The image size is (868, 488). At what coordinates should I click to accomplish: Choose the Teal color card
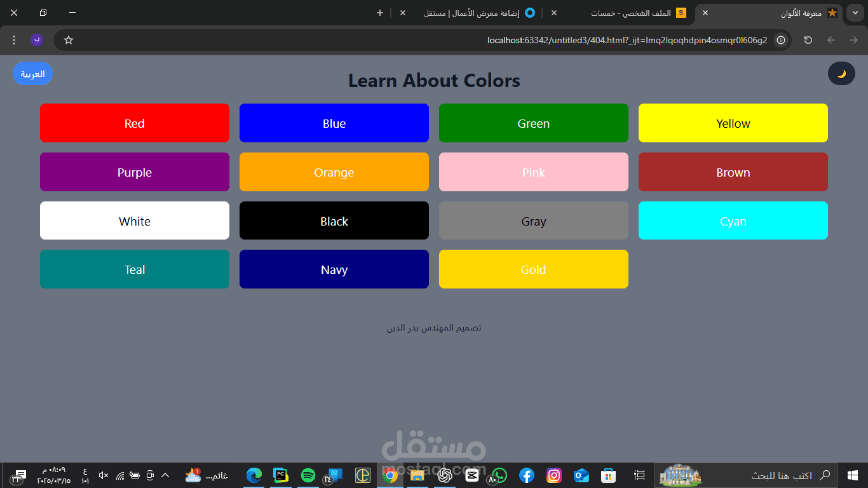[x=135, y=269]
